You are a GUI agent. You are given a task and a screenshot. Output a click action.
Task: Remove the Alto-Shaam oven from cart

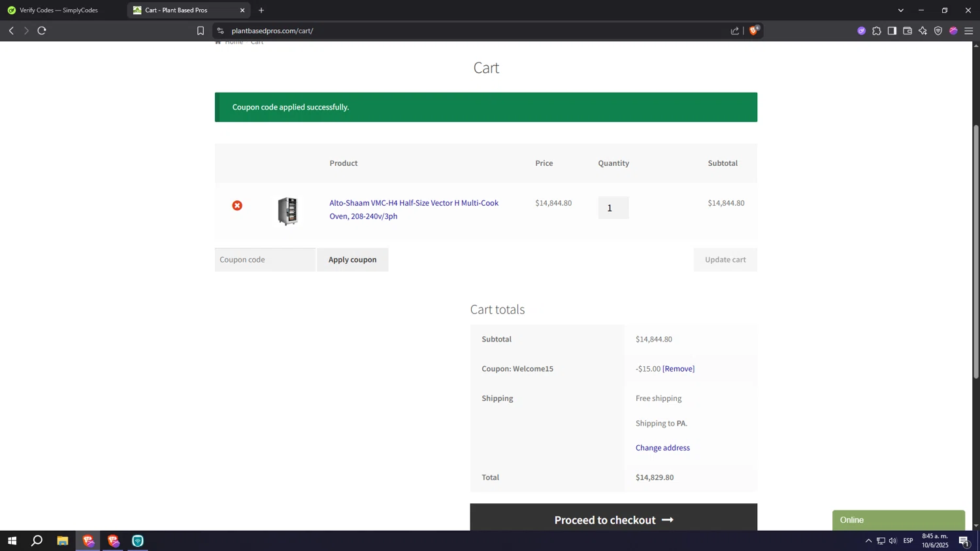click(x=237, y=206)
